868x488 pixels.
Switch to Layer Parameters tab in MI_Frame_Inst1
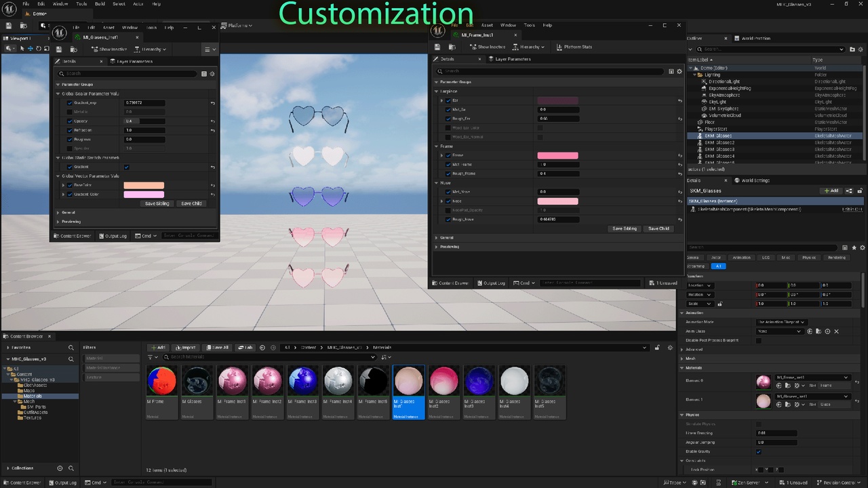coord(509,59)
